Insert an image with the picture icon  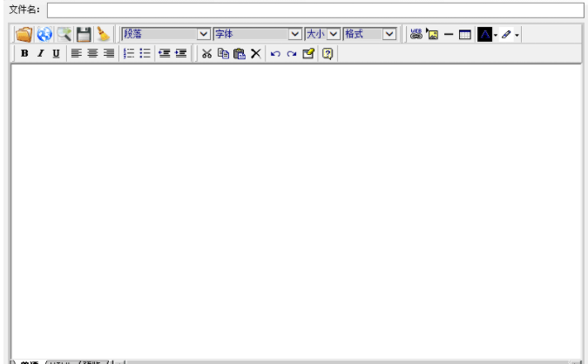coord(432,35)
